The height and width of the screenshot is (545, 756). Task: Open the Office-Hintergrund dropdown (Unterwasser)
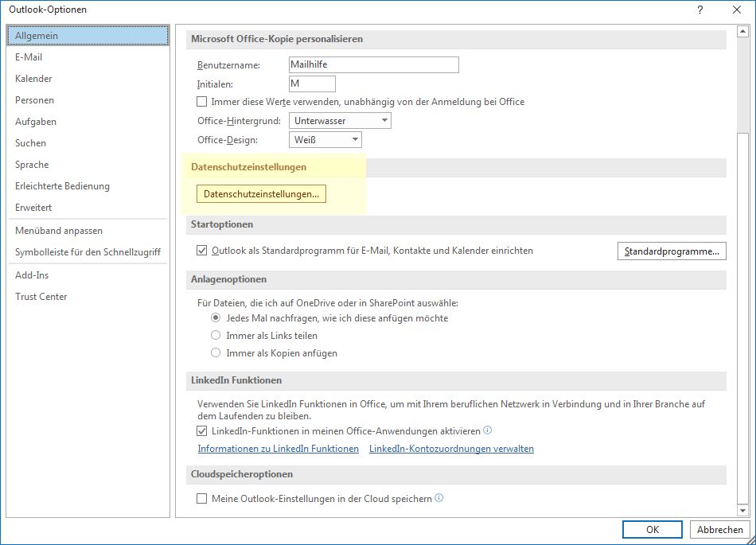coord(340,120)
